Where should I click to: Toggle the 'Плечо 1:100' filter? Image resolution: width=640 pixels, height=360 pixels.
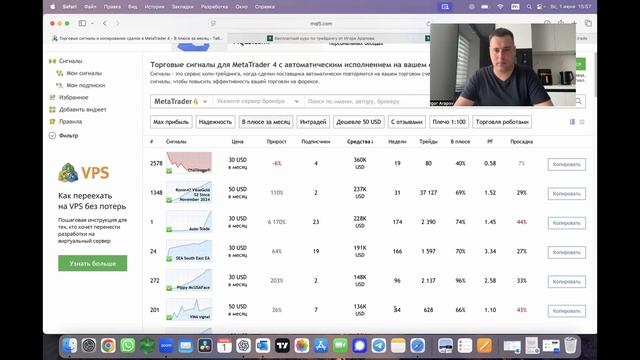coord(449,122)
